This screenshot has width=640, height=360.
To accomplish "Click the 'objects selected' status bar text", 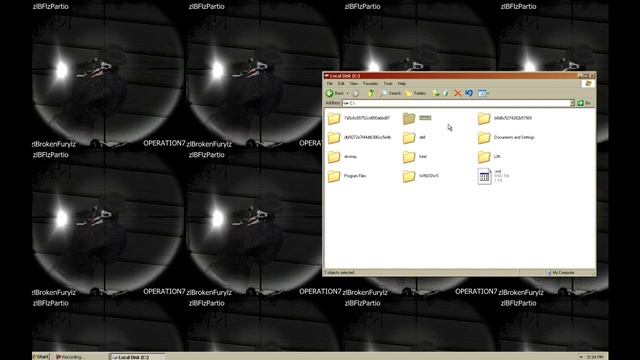I will tap(340, 273).
